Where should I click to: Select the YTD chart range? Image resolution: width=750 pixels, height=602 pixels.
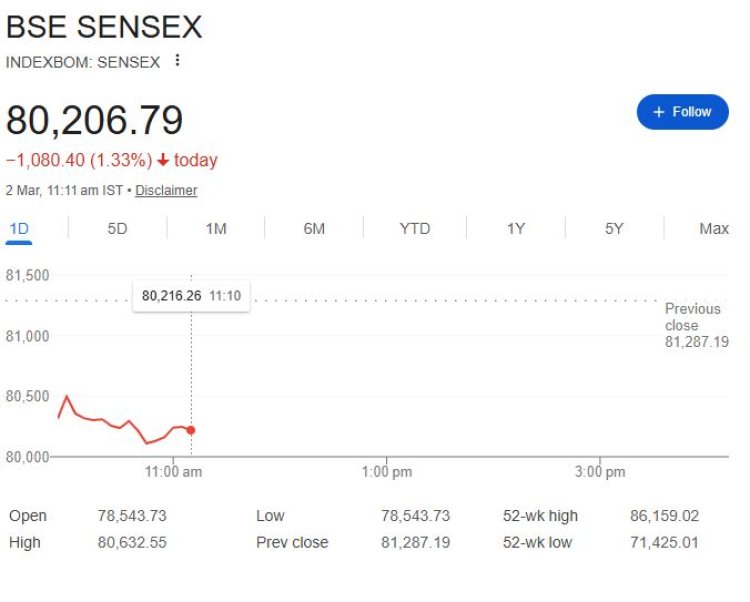point(414,229)
